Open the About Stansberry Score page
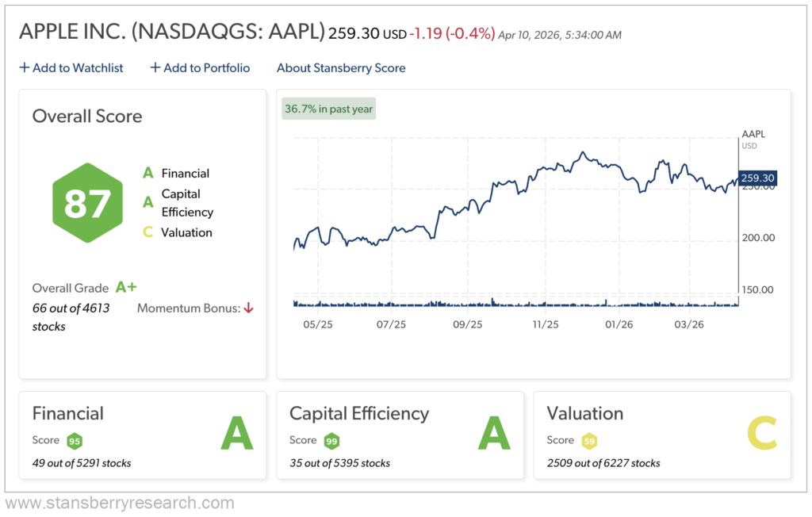 coord(341,68)
